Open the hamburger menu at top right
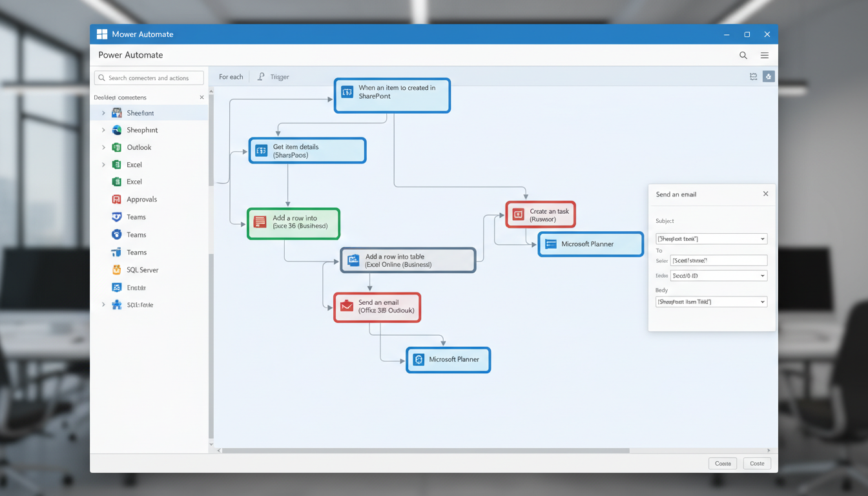 click(x=765, y=56)
